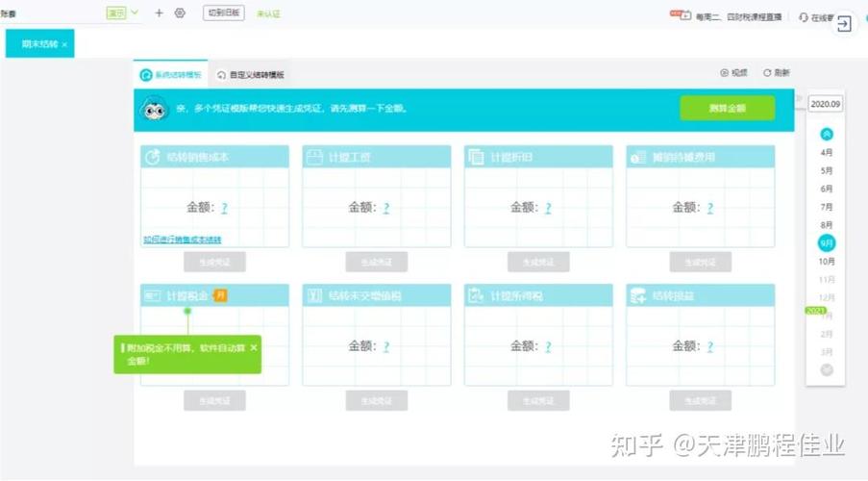Image resolution: width=868 pixels, height=481 pixels.
Task: Click the owl mascot icon in banner
Action: tap(154, 111)
